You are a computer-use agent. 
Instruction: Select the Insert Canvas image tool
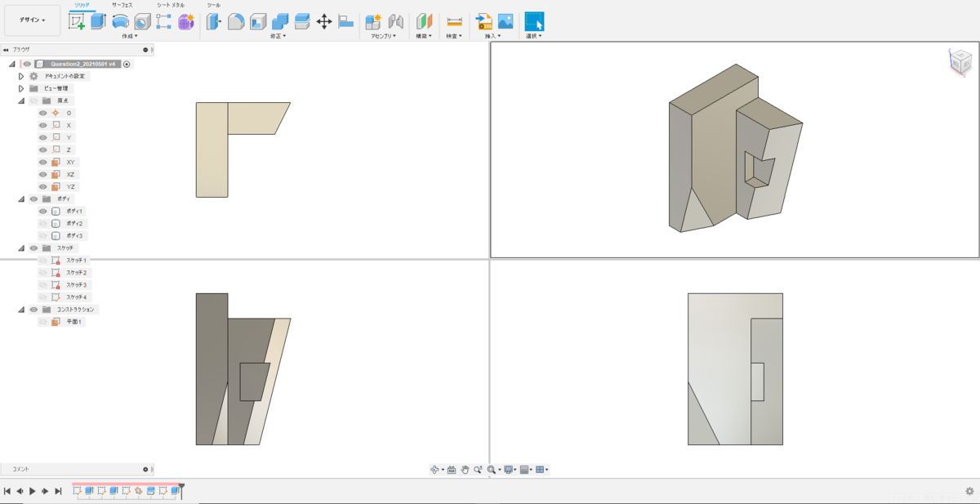(x=506, y=22)
